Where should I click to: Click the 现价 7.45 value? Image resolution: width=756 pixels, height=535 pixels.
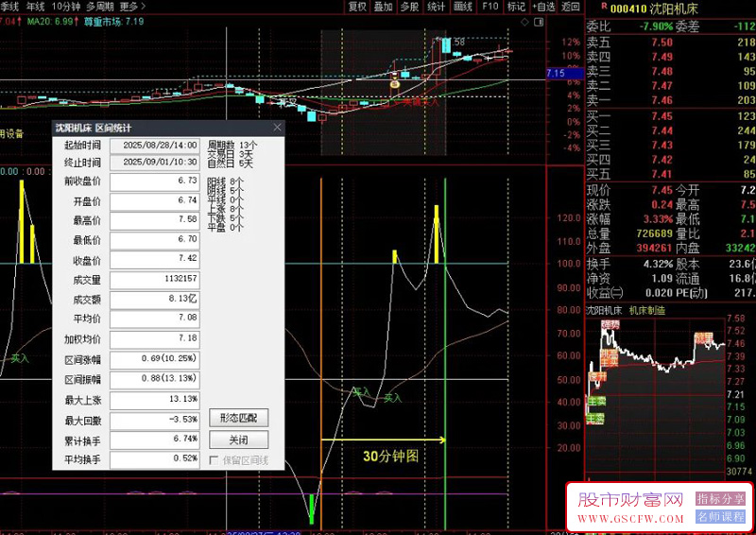(662, 190)
